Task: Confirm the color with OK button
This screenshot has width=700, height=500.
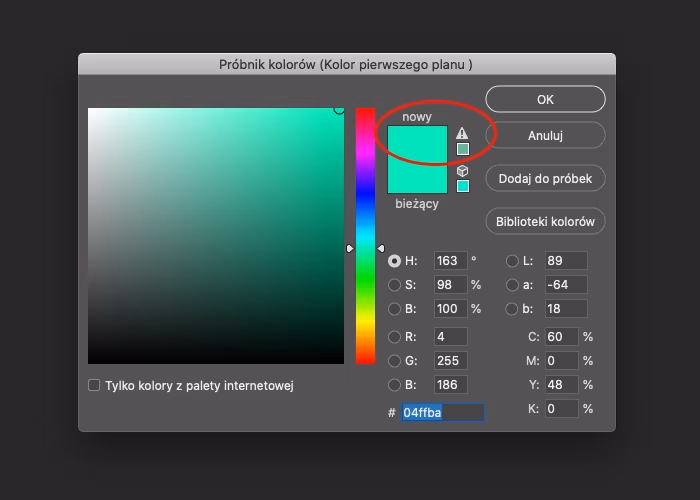Action: (545, 99)
